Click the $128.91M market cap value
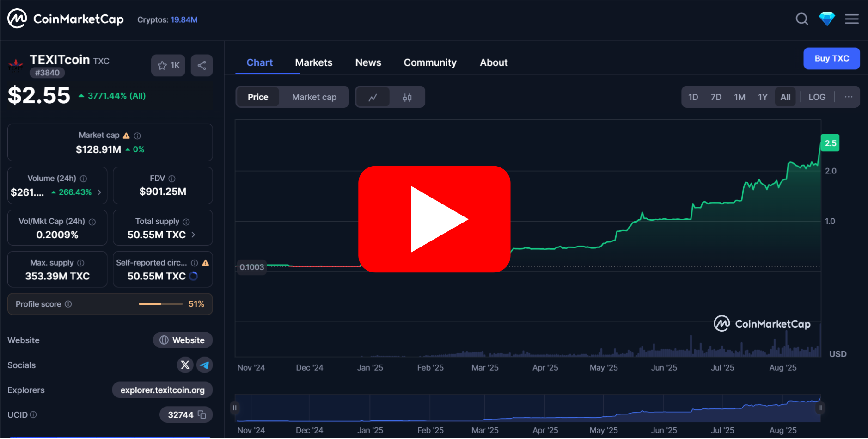The width and height of the screenshot is (868, 439). point(98,149)
